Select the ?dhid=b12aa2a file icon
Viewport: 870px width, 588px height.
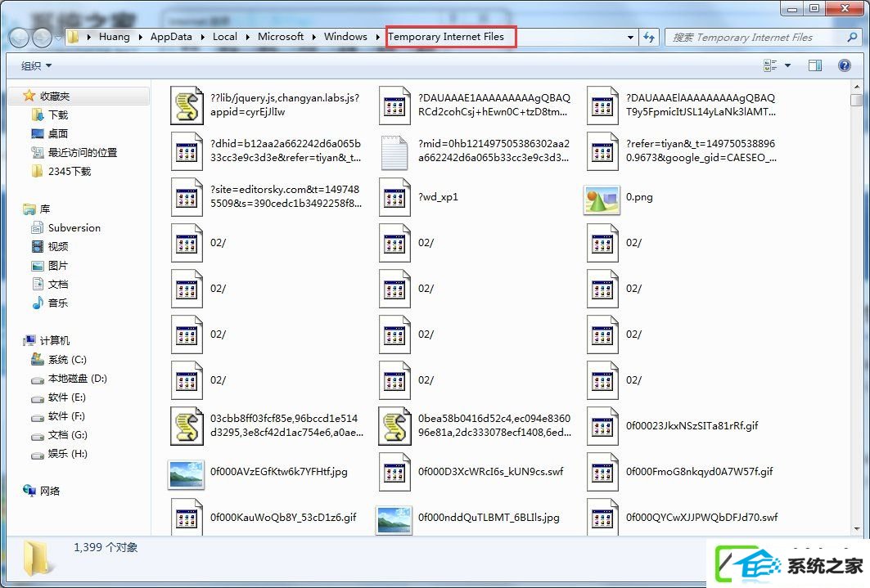pos(187,151)
